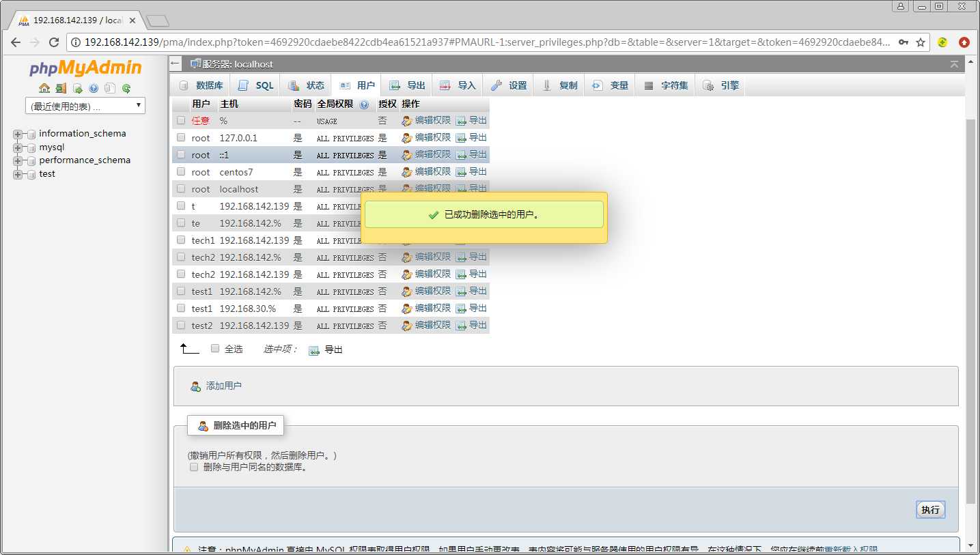Enable 删除与用户同名的数据库 checkbox
Image resolution: width=980 pixels, height=555 pixels.
[x=194, y=468]
